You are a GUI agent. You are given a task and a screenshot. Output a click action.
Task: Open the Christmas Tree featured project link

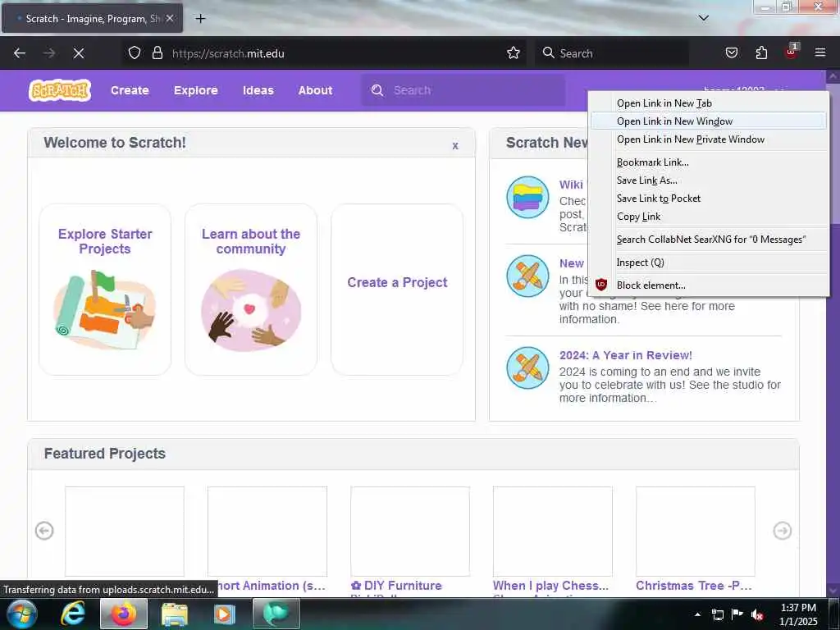[x=694, y=586]
